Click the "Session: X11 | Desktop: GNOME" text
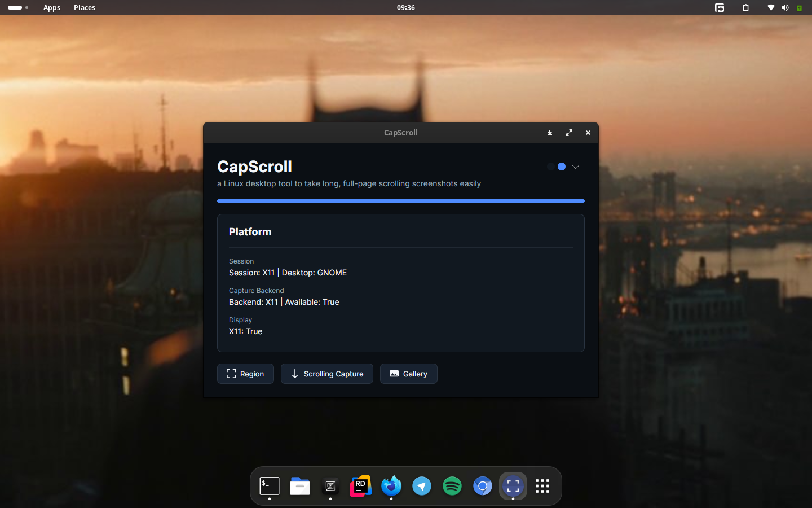812x508 pixels. [288, 273]
